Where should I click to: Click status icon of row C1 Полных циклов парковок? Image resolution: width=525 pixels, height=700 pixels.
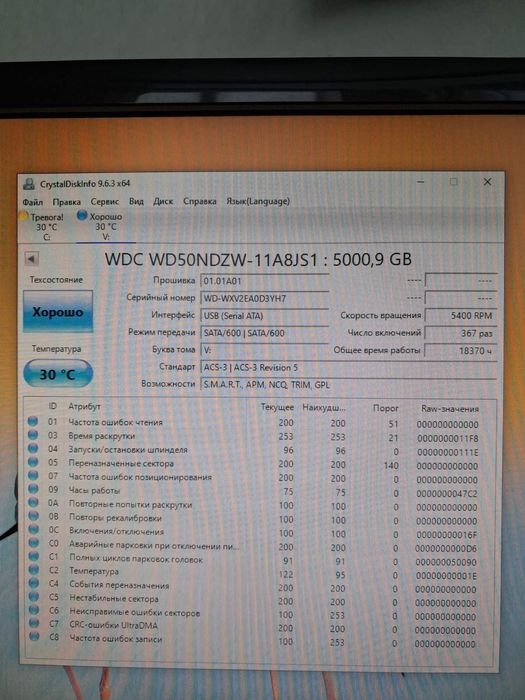coord(33,556)
